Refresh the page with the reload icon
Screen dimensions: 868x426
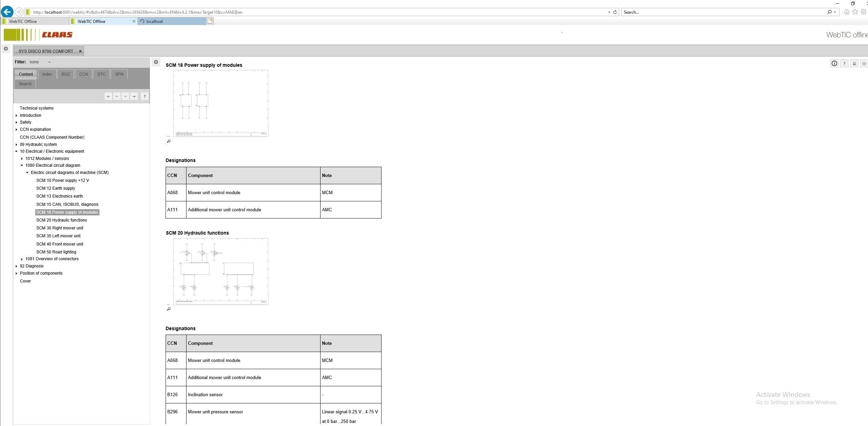point(615,12)
